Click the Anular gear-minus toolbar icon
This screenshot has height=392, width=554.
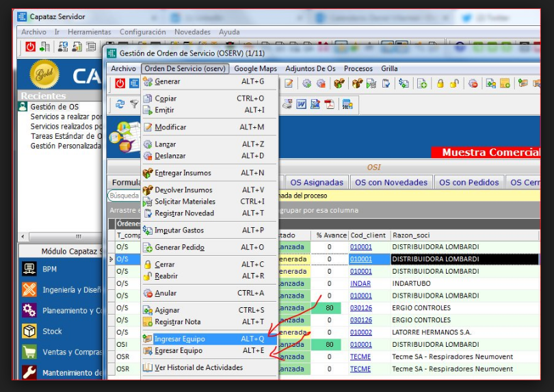point(473,83)
